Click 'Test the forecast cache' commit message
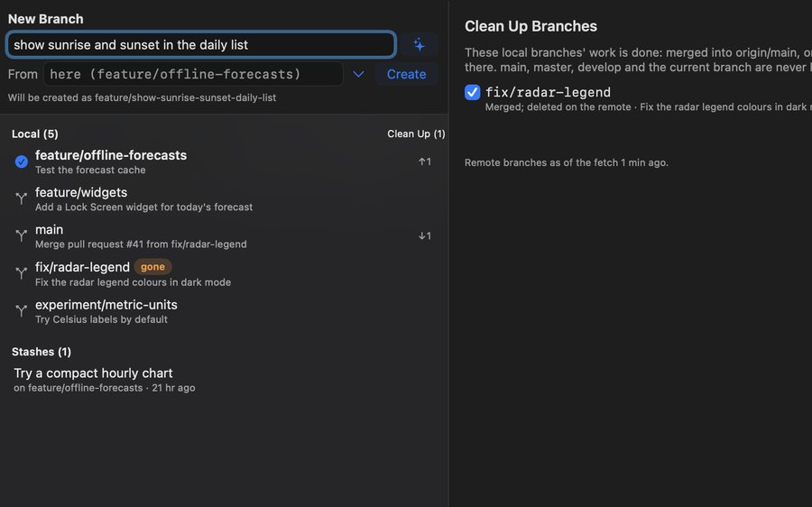Image resolution: width=812 pixels, height=507 pixels. [x=90, y=170]
